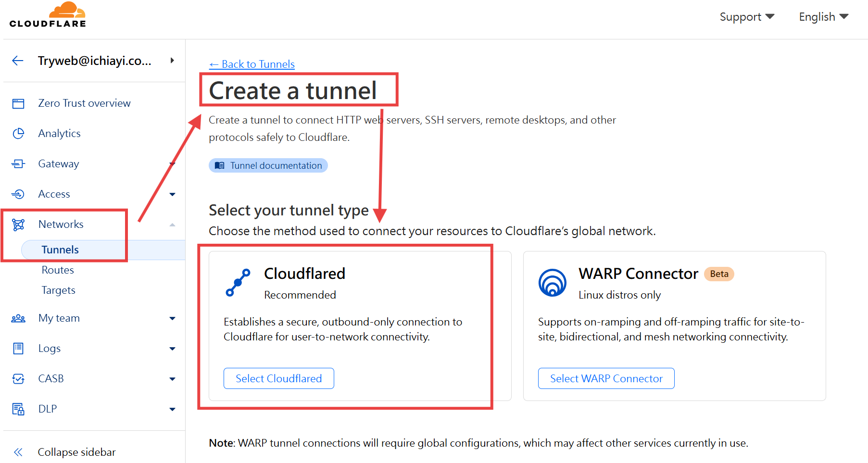Click the DLP document lock icon
The height and width of the screenshot is (463, 868).
coord(18,409)
